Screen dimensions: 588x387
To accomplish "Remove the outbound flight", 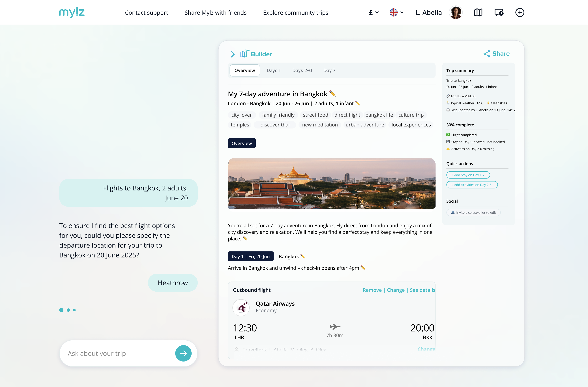I will (x=372, y=290).
